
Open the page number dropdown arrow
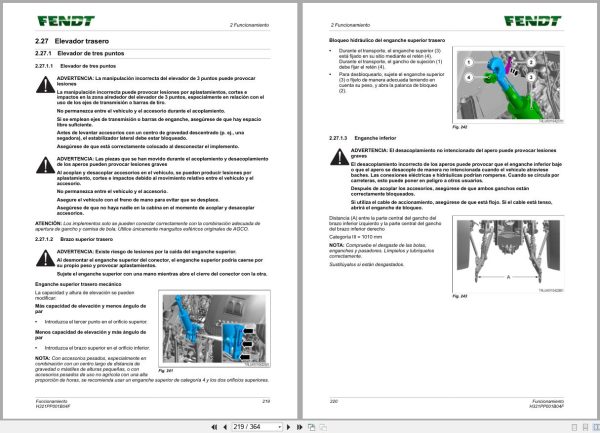280,427
